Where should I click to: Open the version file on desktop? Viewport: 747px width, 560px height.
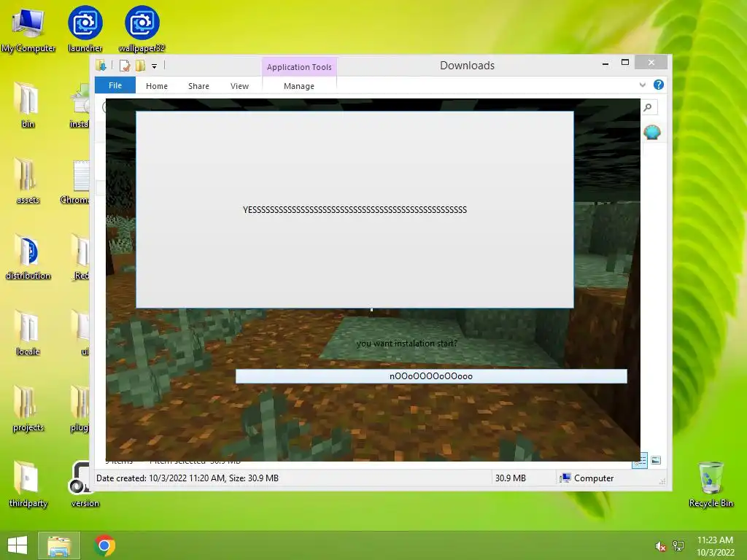click(x=85, y=484)
